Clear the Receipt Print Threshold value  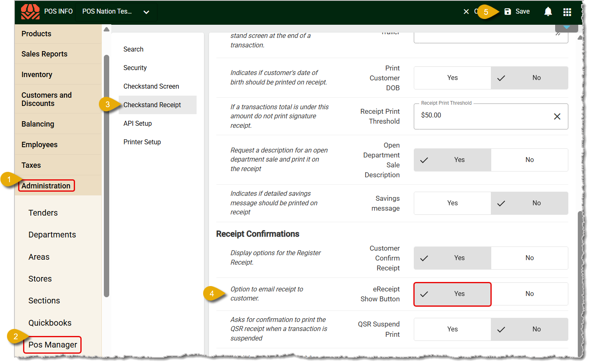(x=557, y=117)
